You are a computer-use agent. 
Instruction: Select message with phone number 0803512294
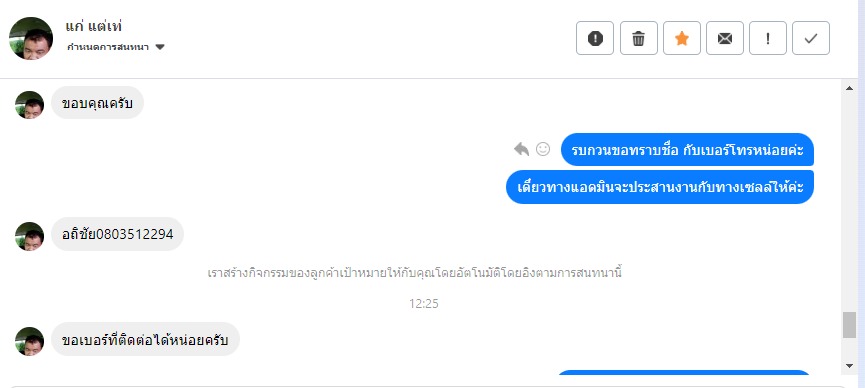point(118,234)
